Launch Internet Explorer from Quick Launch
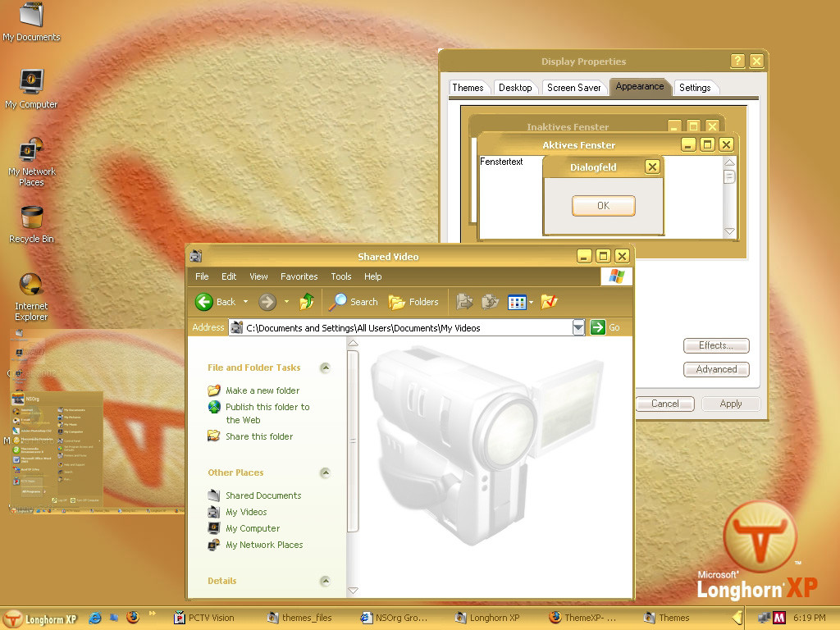840x630 pixels. [95, 618]
